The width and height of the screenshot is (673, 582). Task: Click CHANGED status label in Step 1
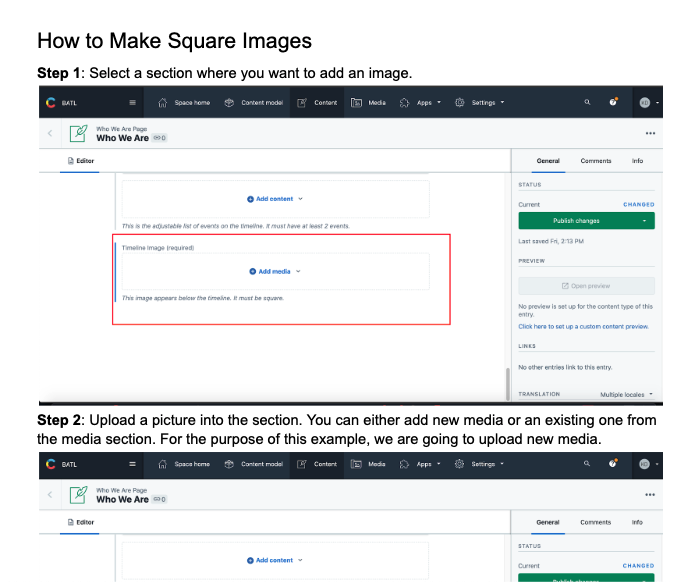pos(639,205)
